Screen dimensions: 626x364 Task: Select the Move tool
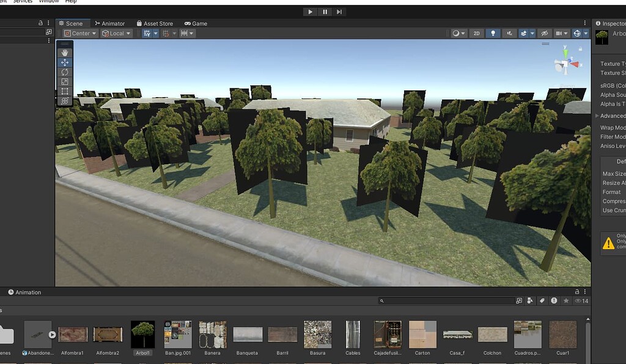64,62
